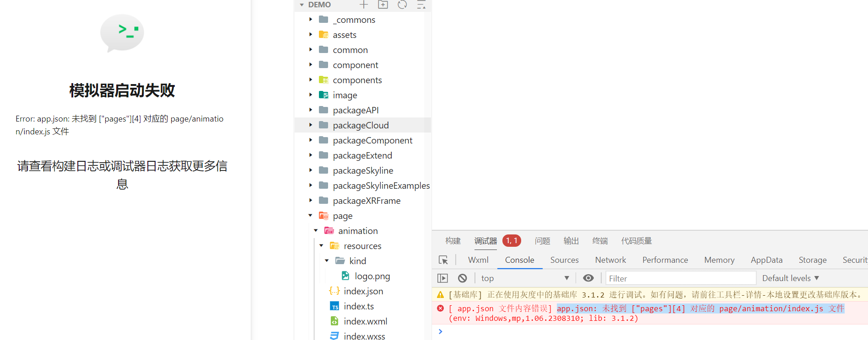Click the red error count badge
The image size is (868, 340).
tap(512, 241)
